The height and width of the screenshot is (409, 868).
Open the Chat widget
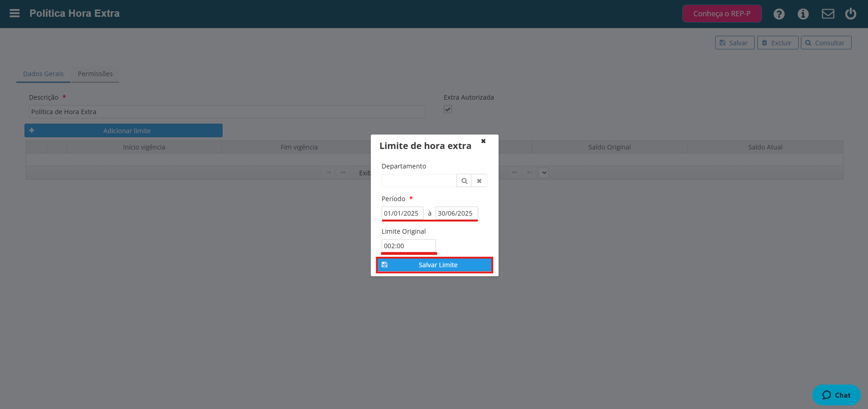pos(836,395)
